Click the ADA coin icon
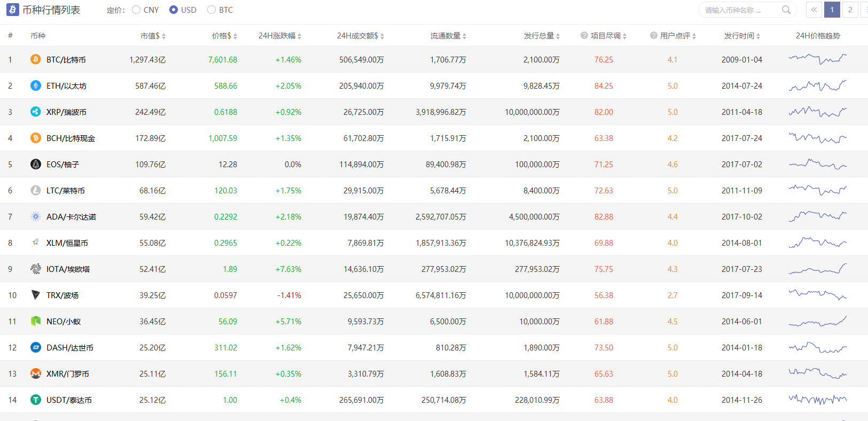The image size is (868, 421). 36,216
